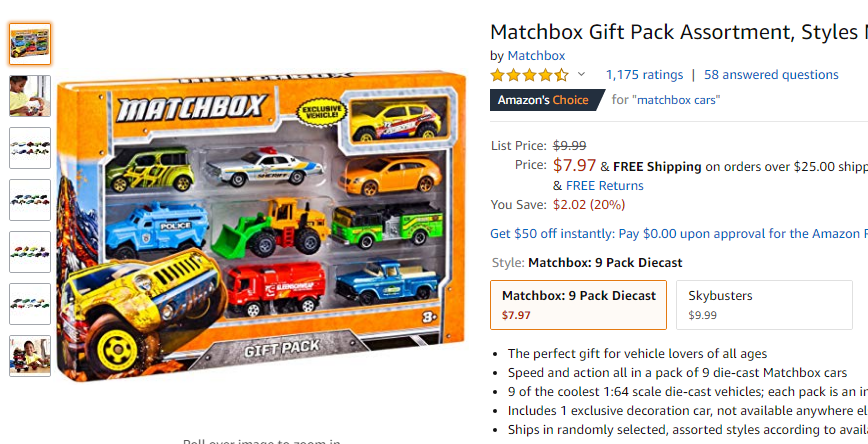Select the first product thumbnail of boxed gift pack
The image size is (868, 444).
pos(30,44)
